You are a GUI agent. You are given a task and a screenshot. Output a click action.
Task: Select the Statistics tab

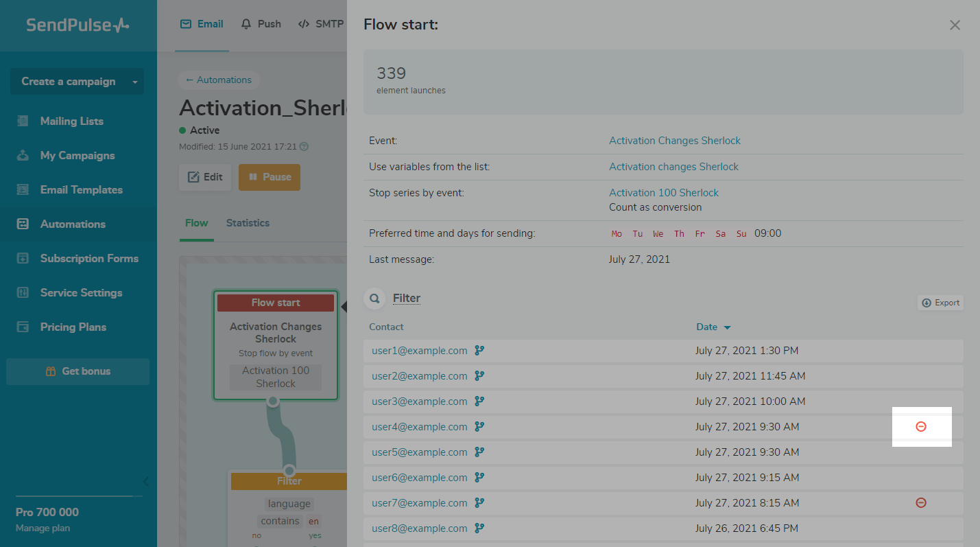[x=248, y=223]
